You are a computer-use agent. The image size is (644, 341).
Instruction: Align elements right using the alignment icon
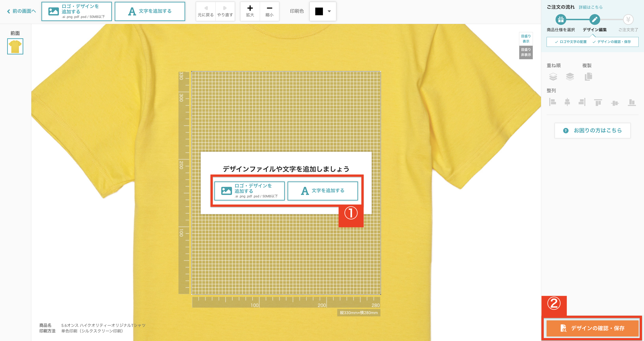(582, 102)
